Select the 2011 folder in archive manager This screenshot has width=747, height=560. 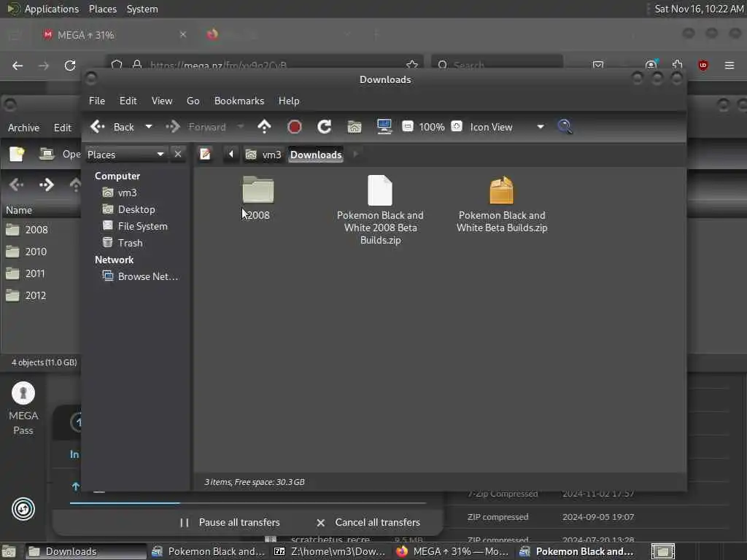(26, 274)
